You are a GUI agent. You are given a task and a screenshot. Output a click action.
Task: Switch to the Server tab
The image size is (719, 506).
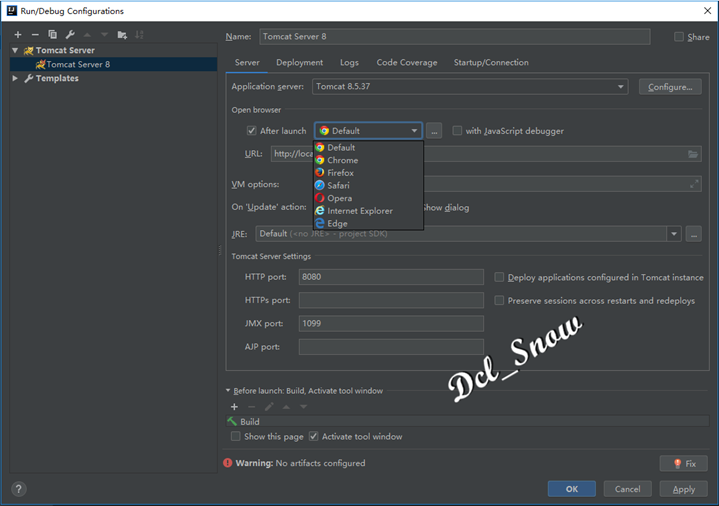click(x=247, y=62)
